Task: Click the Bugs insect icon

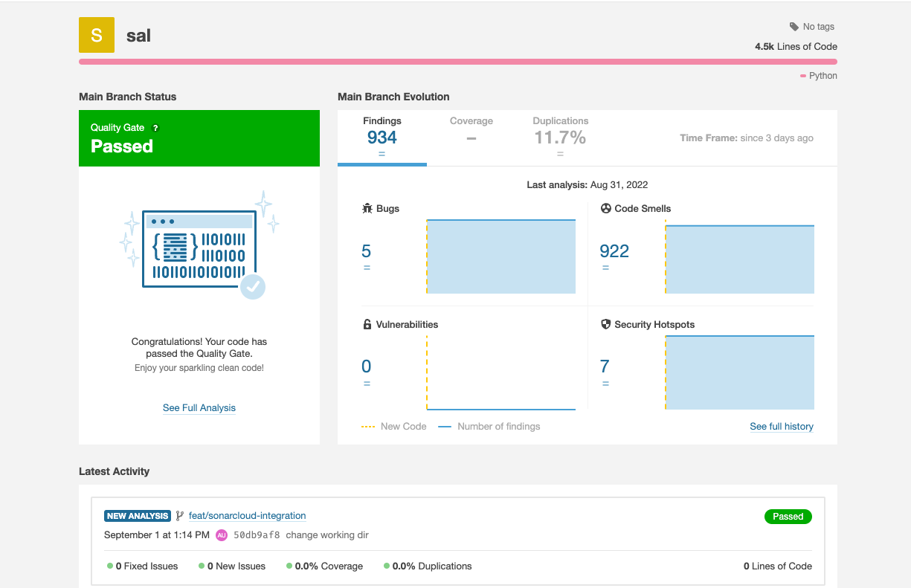Action: (367, 209)
